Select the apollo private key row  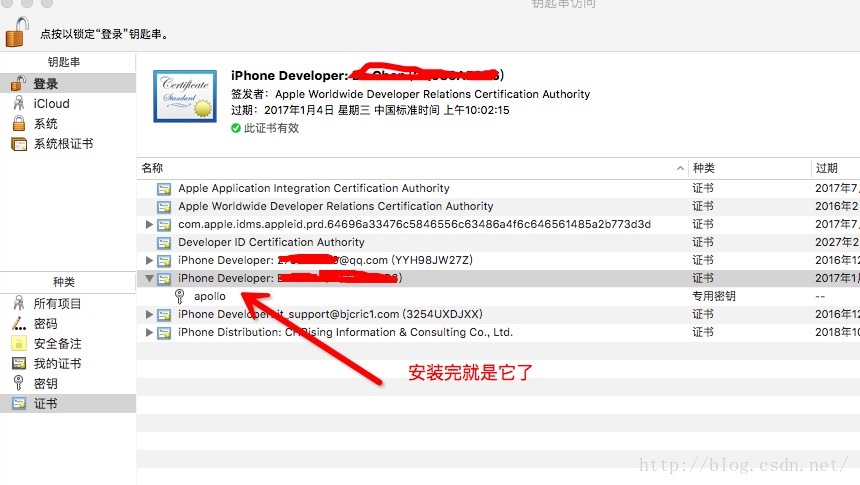(498, 296)
